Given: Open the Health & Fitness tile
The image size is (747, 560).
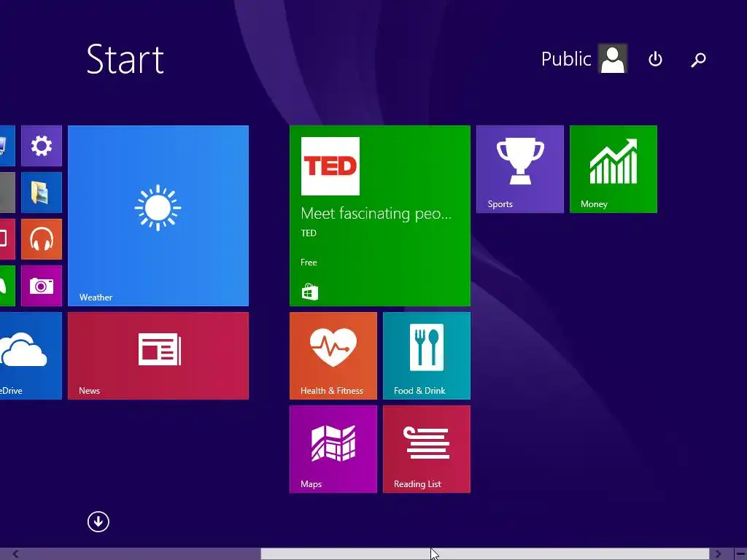Looking at the screenshot, I should pyautogui.click(x=333, y=356).
